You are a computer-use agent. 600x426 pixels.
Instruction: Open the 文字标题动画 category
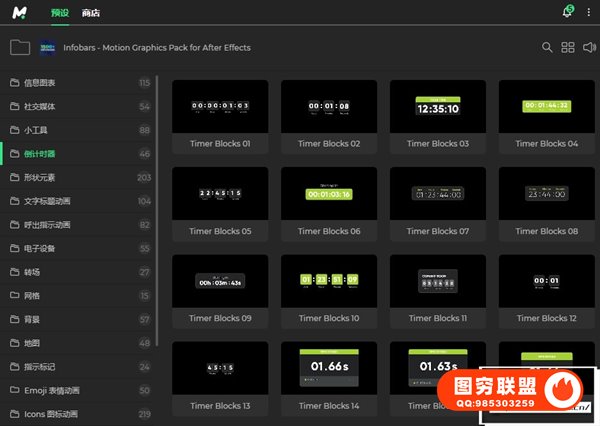(x=47, y=201)
